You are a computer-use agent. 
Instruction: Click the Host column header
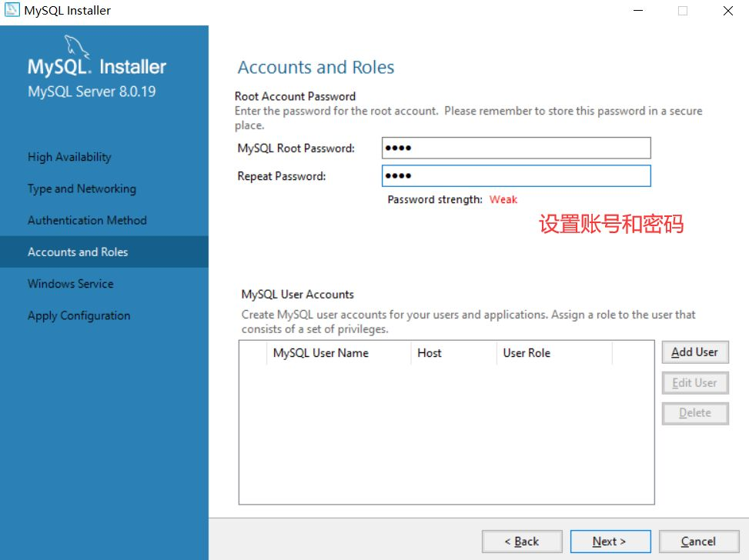[454, 353]
